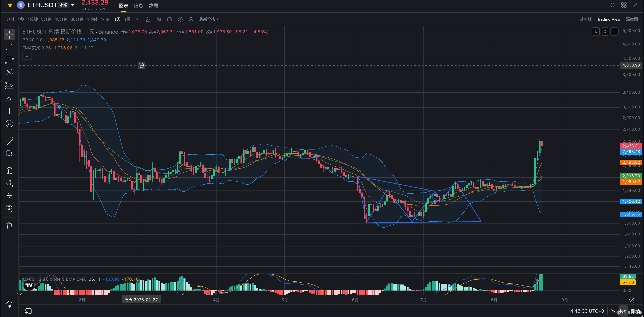Toggle the percent scale % option

tap(613, 311)
